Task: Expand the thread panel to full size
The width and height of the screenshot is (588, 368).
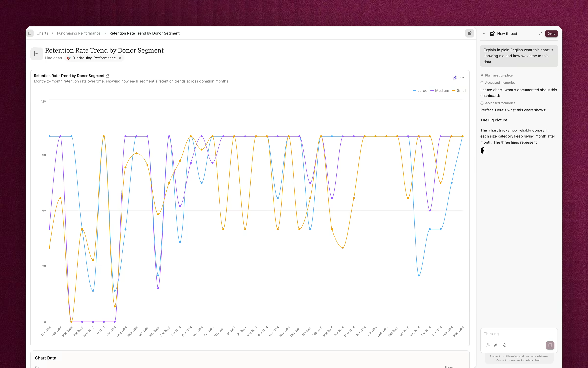Action: [540, 34]
